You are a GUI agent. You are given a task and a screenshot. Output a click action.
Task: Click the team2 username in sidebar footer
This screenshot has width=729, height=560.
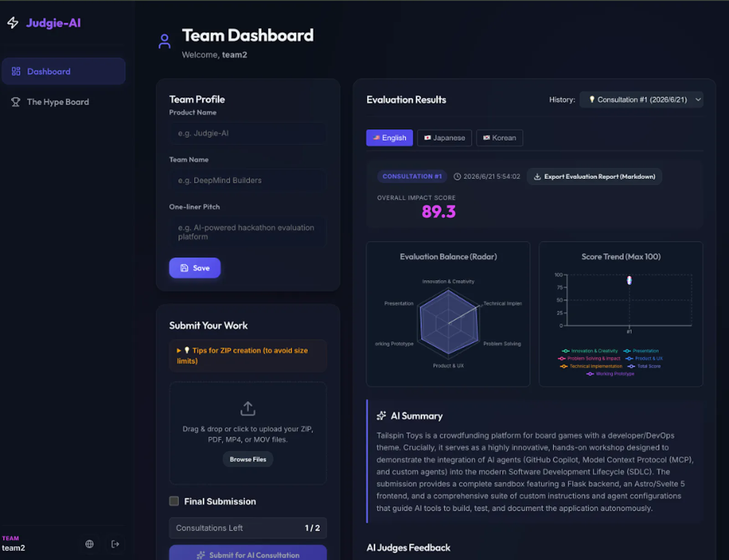14,548
